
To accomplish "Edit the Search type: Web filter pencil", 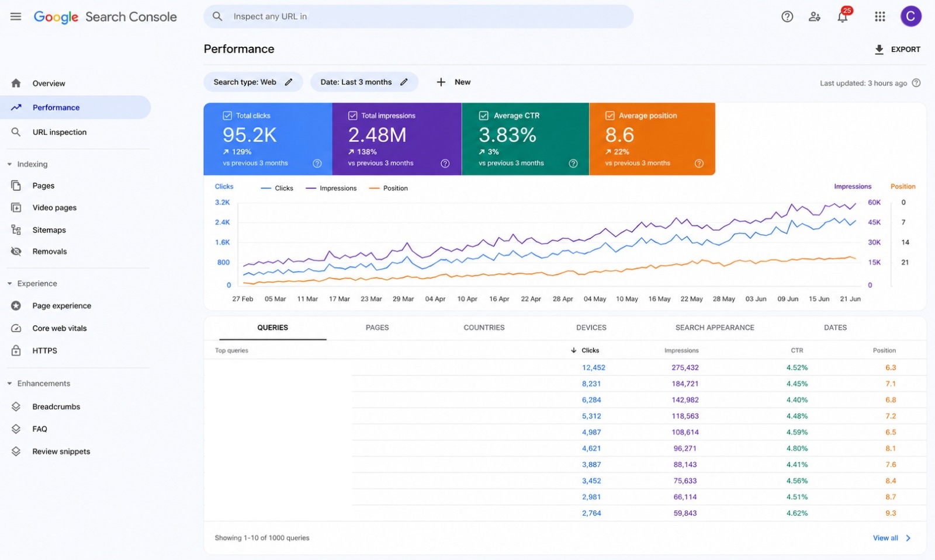I will [289, 82].
